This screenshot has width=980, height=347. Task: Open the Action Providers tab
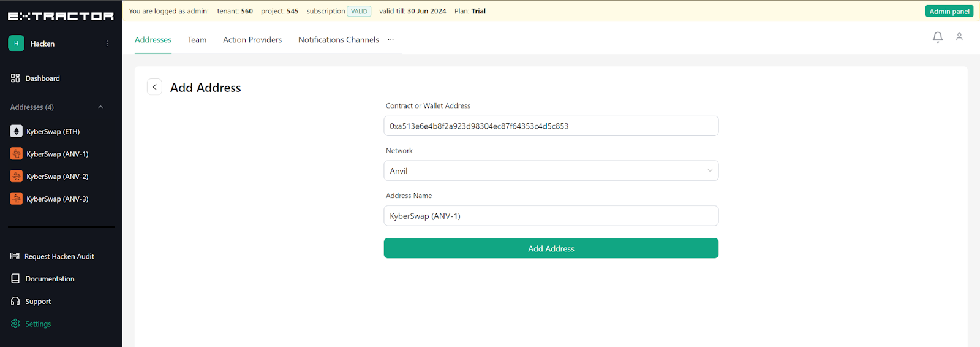[252, 40]
